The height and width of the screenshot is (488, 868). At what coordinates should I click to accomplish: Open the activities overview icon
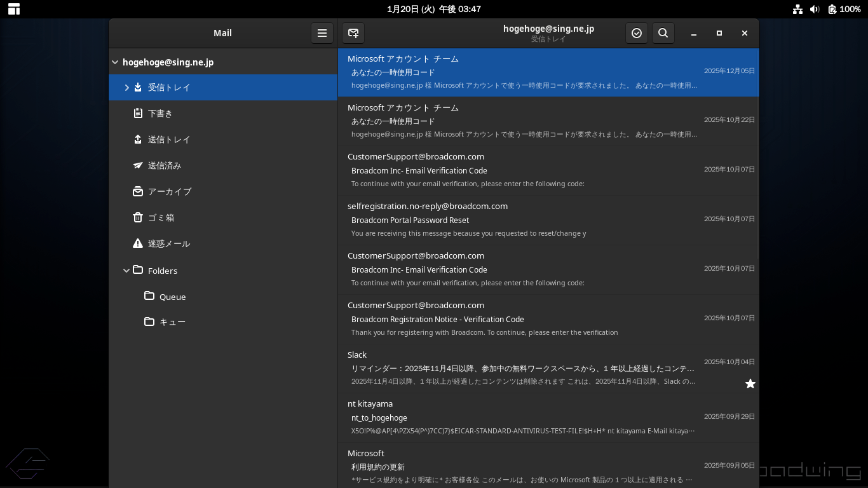[14, 9]
